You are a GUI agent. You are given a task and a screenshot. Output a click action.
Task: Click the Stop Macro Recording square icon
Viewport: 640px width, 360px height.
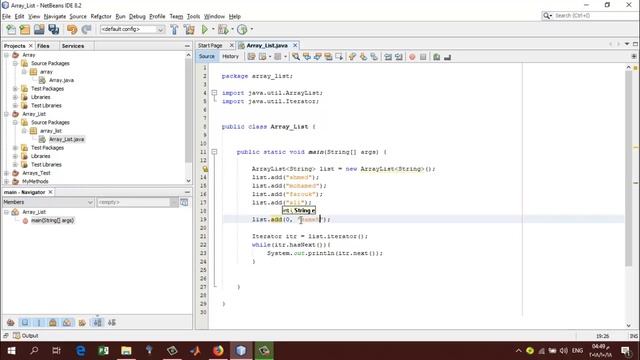point(423,57)
